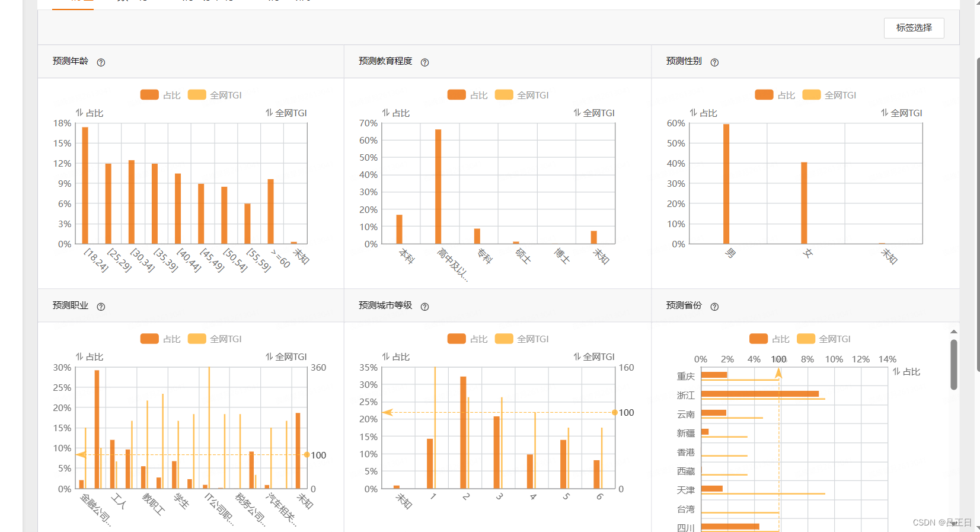Click the 本科 bar in education chart

tap(400, 229)
